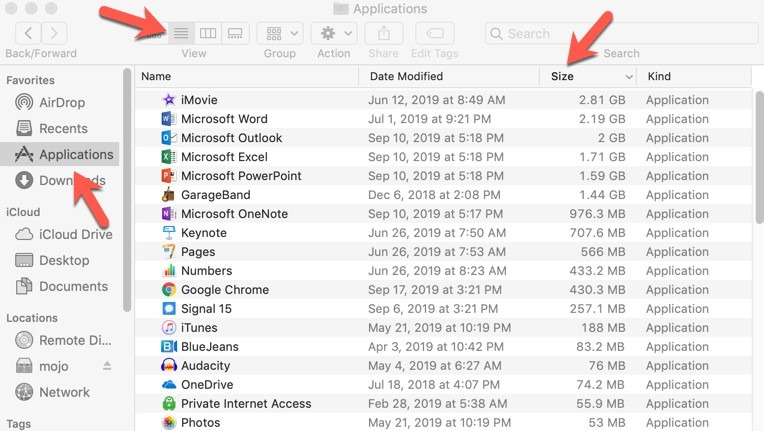This screenshot has width=764, height=431.
Task: Click the iMovie size value 2.81 GB
Action: click(x=602, y=100)
